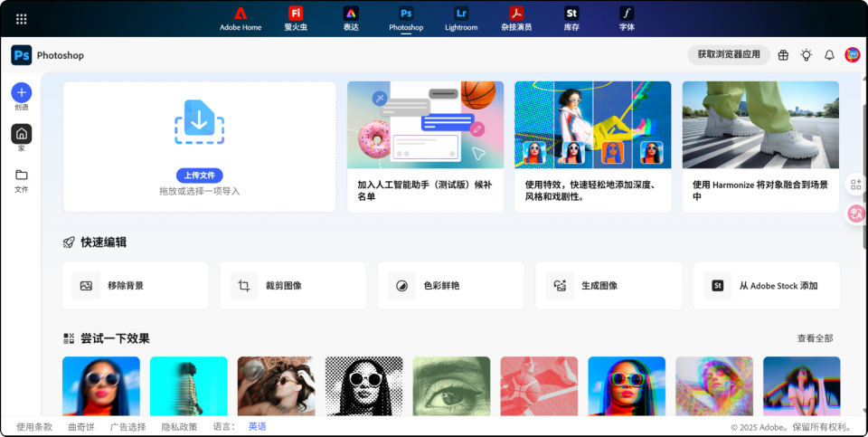The image size is (868, 437).
Task: Go to Adobe Home app
Action: coord(241,19)
